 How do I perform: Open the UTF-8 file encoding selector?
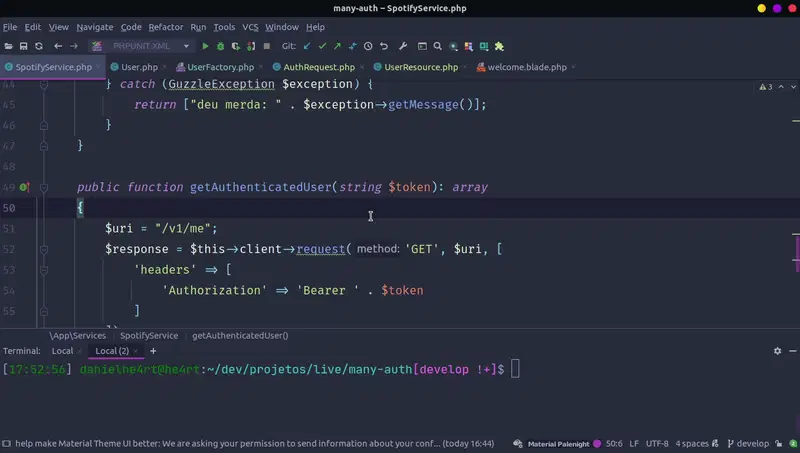[656, 443]
